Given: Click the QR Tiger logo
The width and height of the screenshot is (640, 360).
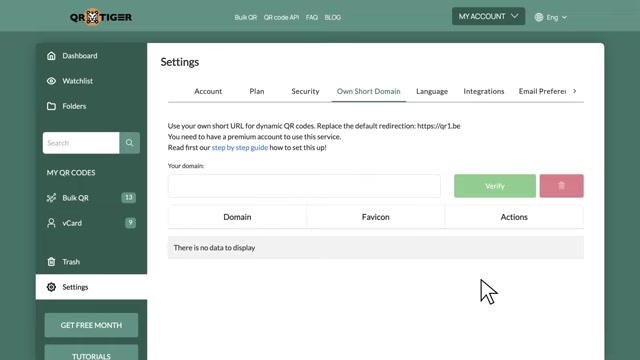Looking at the screenshot, I should coord(101,17).
